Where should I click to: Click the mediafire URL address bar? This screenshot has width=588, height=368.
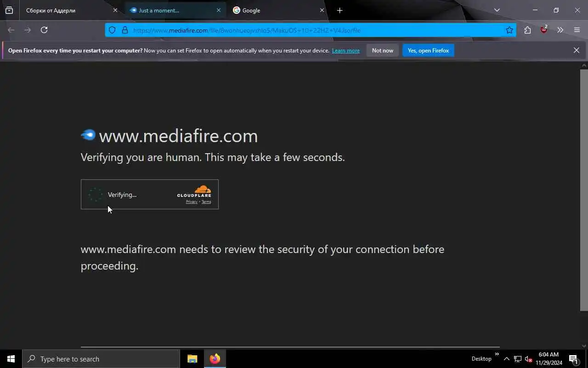coord(310,30)
